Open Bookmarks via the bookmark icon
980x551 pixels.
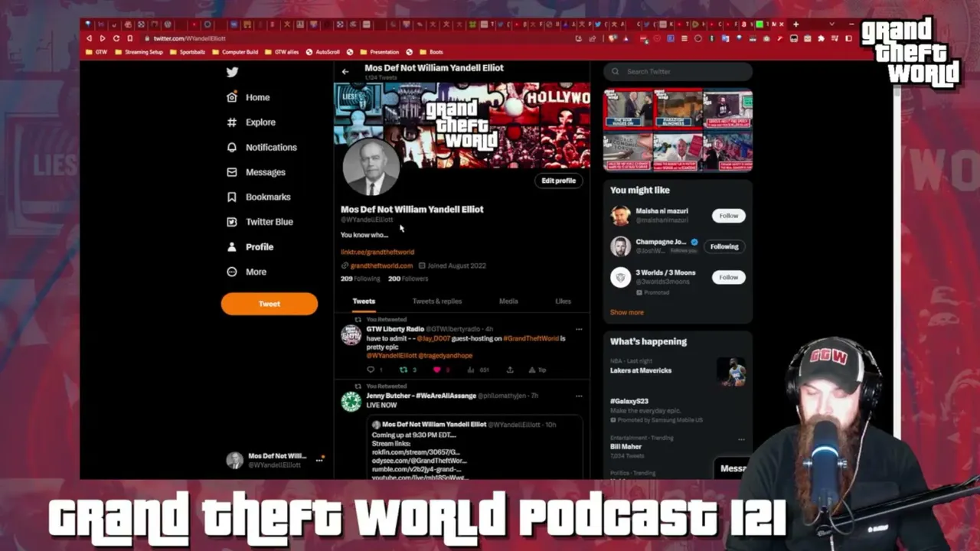[x=232, y=197]
